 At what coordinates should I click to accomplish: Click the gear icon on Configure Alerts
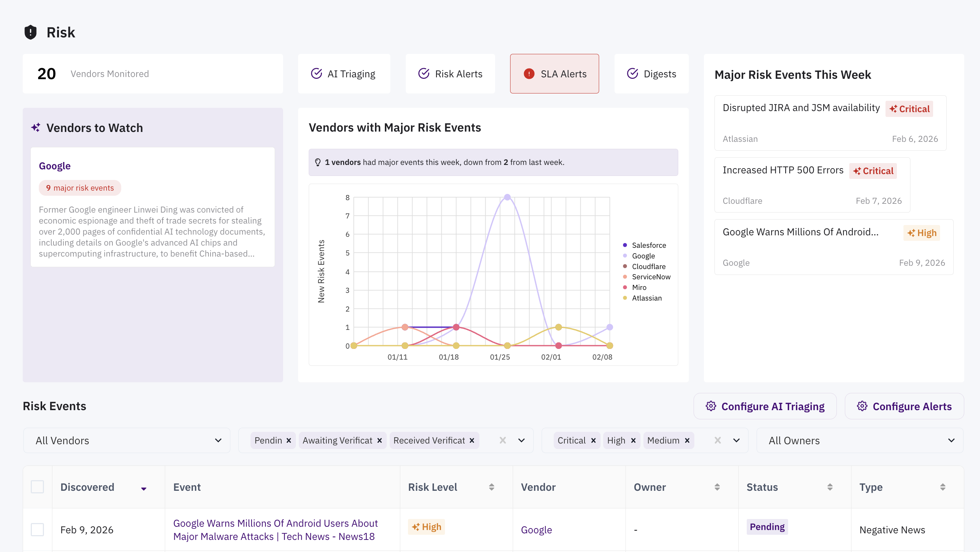pyautogui.click(x=862, y=406)
